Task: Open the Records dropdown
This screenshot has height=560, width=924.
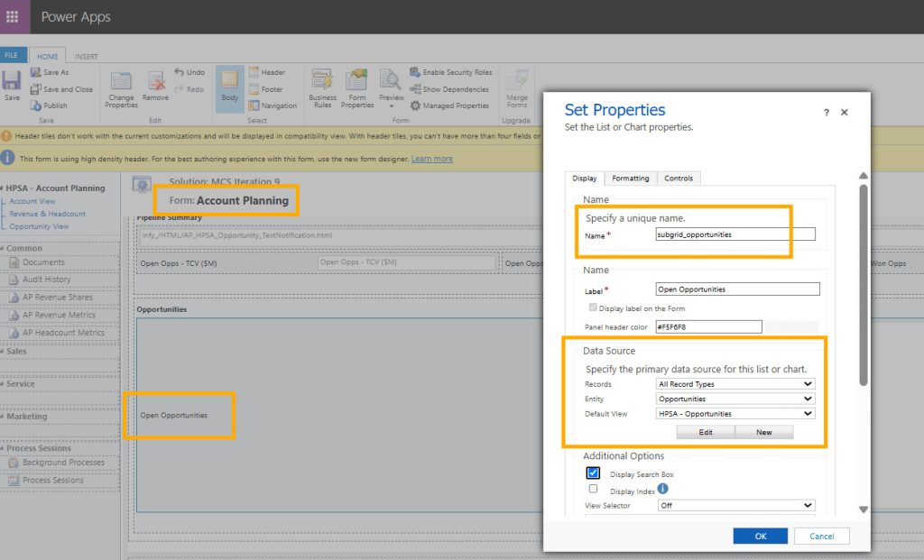Action: tap(735, 384)
